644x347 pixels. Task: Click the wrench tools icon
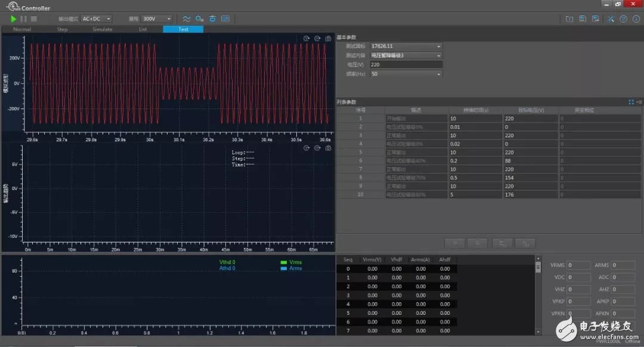click(x=610, y=19)
